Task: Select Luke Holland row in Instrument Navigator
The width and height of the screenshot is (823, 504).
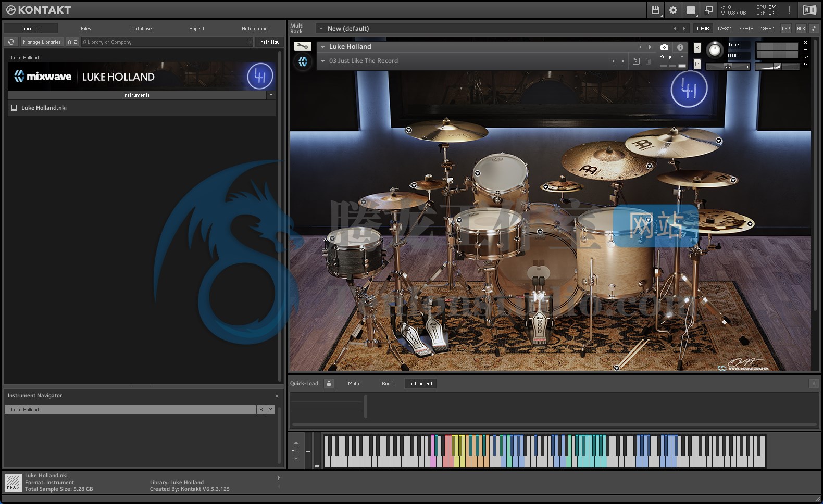Action: tap(130, 410)
